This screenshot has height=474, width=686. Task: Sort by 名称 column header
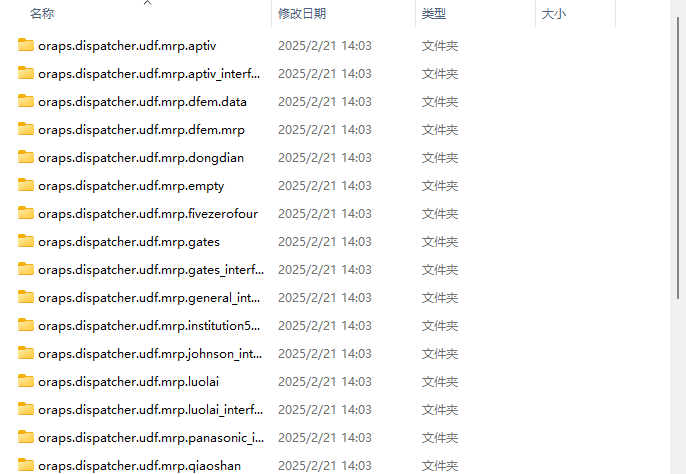pos(42,14)
